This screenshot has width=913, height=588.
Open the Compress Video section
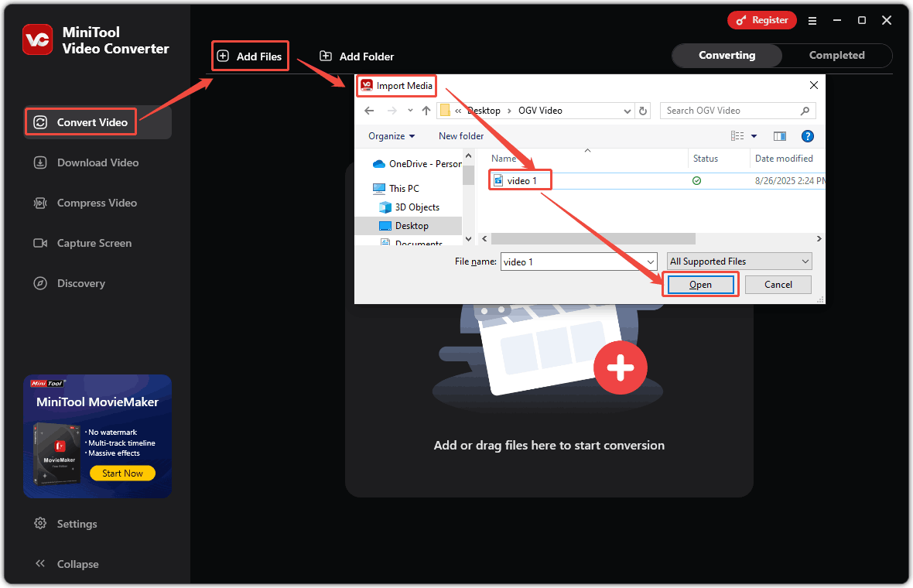click(x=85, y=203)
